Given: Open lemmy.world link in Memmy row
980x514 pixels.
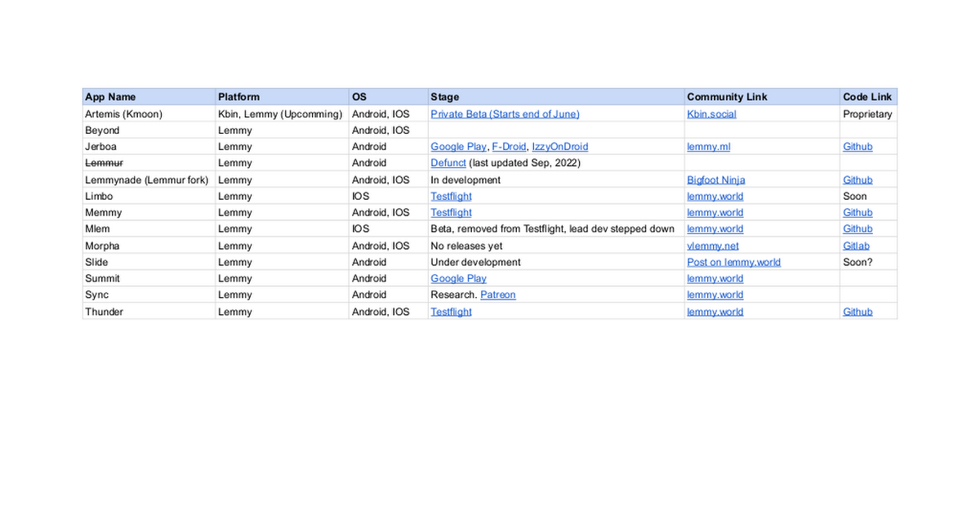Looking at the screenshot, I should [715, 212].
